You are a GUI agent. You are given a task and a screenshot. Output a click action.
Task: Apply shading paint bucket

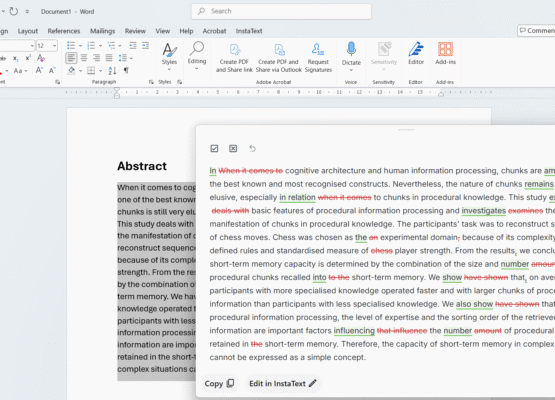tap(71, 70)
